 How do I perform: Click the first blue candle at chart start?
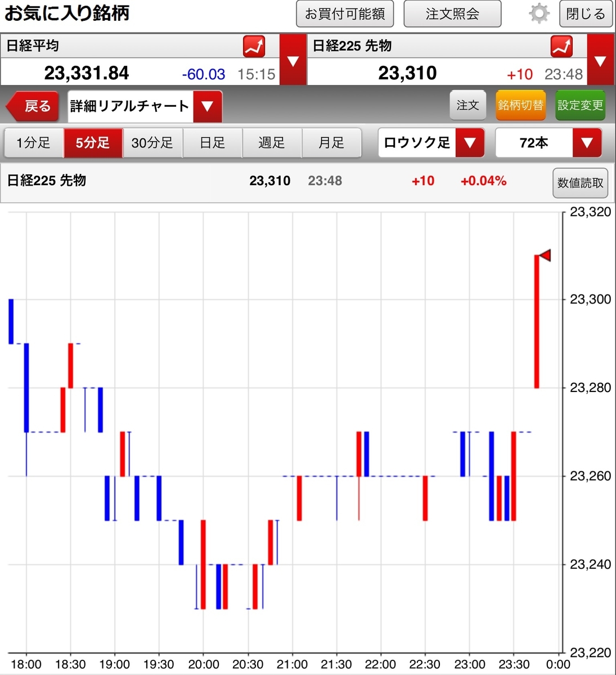point(11,321)
